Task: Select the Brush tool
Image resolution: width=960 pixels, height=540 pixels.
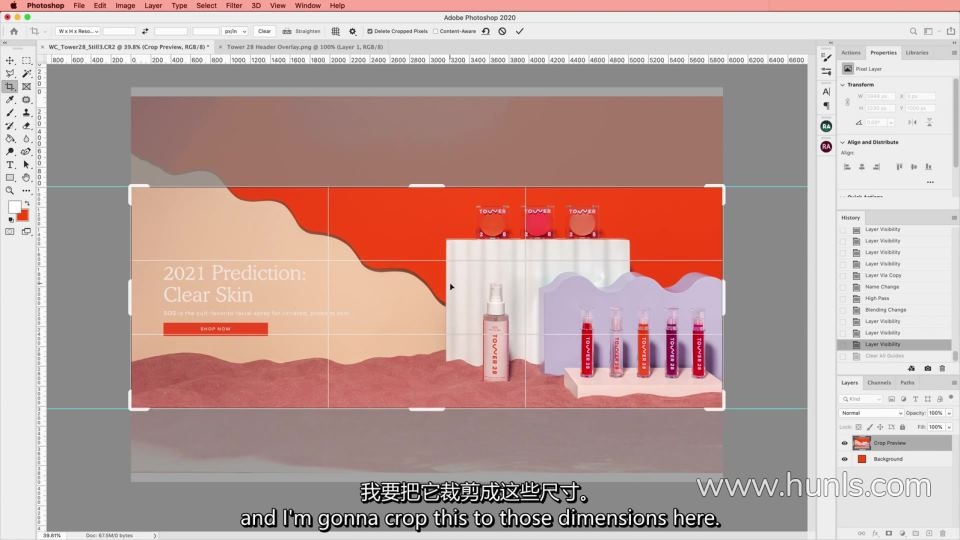Action: click(x=10, y=113)
